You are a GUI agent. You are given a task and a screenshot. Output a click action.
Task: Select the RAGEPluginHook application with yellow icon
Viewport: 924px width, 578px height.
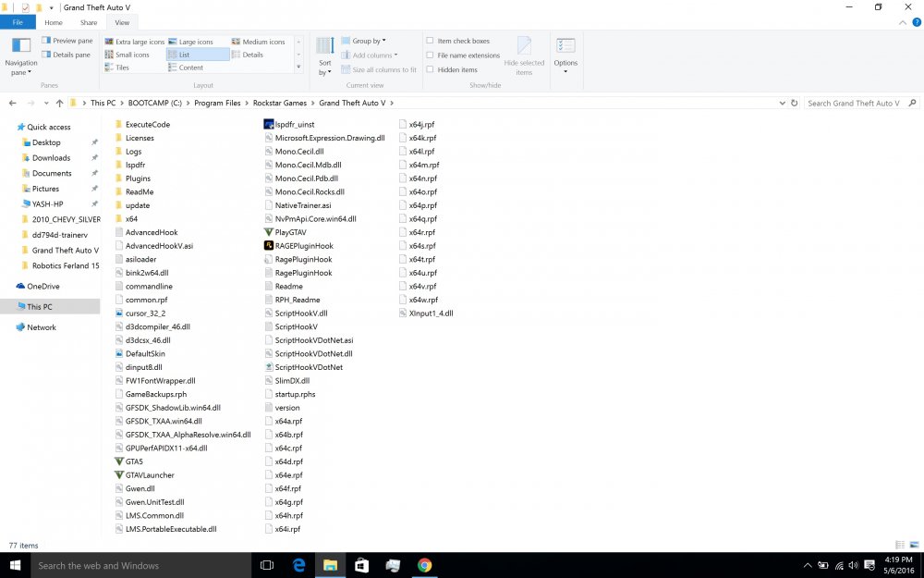[298, 246]
